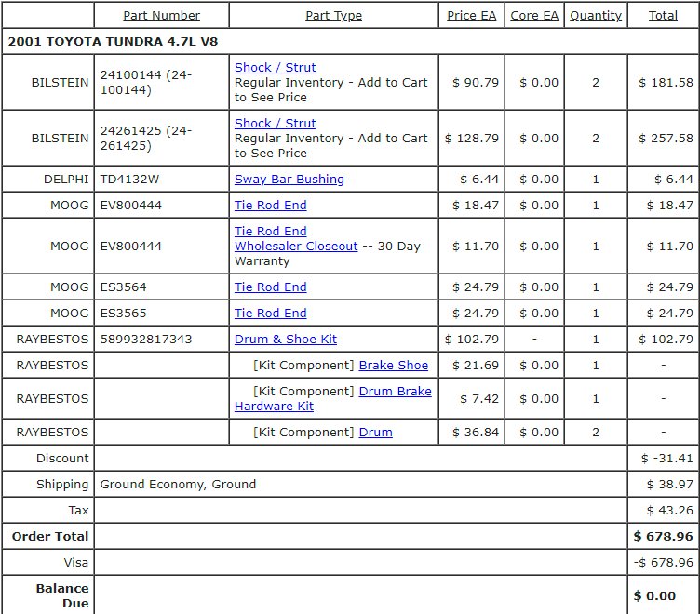The image size is (700, 614).
Task: Select part number 24261425 (24-261425)
Action: [146, 138]
